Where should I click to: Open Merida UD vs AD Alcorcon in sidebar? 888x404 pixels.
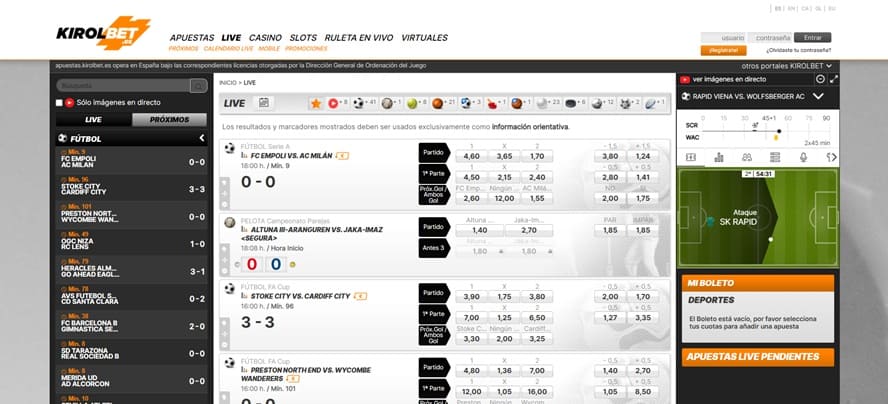point(131,379)
